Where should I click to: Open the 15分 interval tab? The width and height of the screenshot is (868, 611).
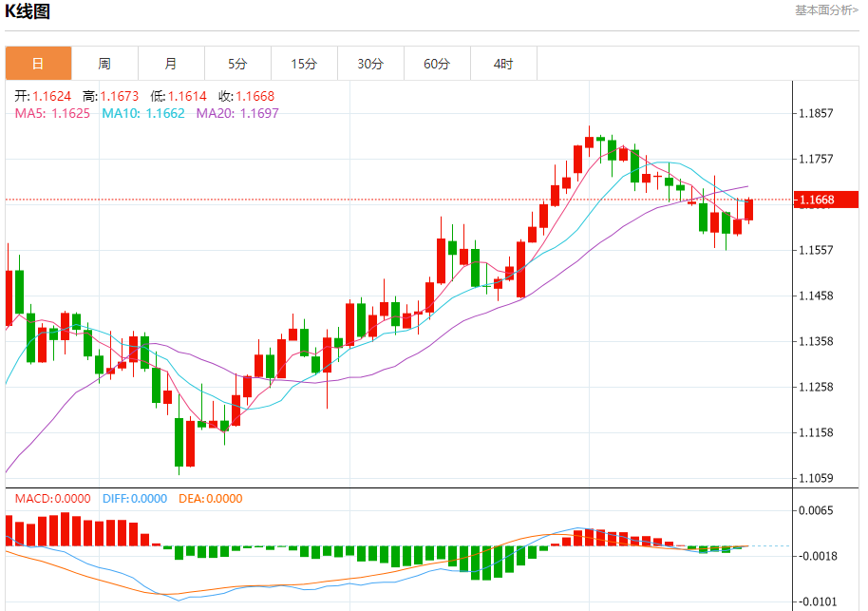(304, 64)
